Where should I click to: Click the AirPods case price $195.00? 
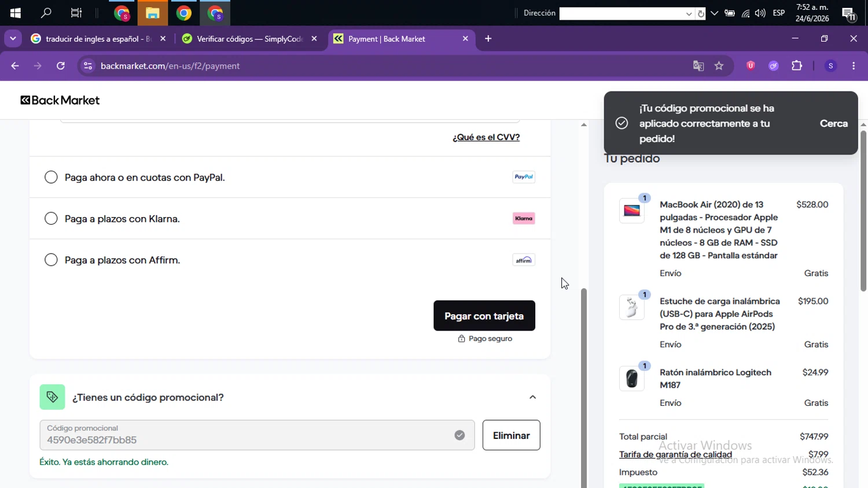(813, 301)
